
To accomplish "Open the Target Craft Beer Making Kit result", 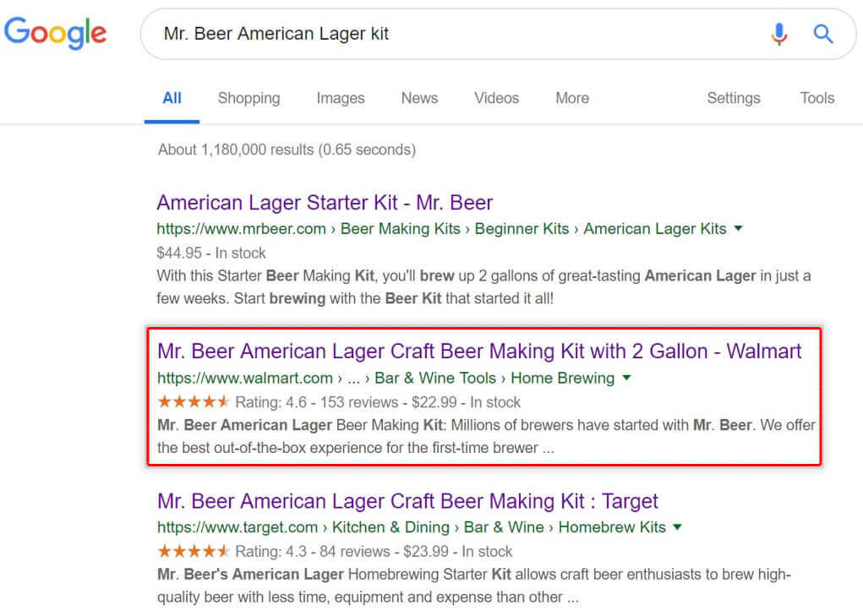I will point(407,501).
